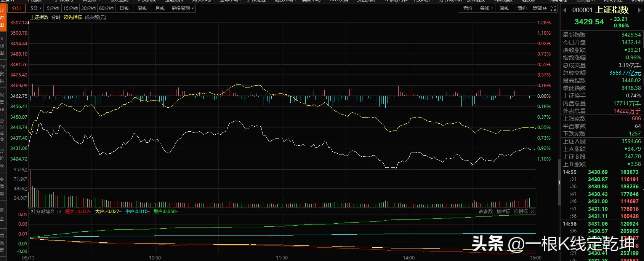Viewport: 644px width, 261px height.
Task: Switch to the 15分钟 tab
Action: tap(70, 8)
